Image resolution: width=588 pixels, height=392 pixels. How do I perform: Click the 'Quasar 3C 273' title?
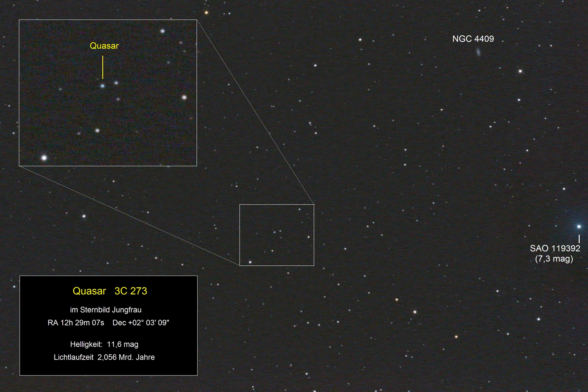pyautogui.click(x=110, y=291)
